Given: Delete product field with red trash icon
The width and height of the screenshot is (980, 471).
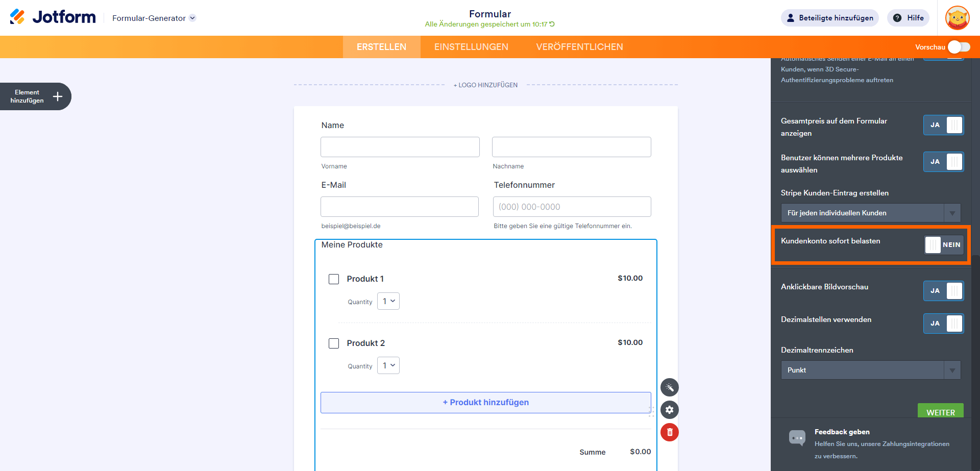Looking at the screenshot, I should [669, 432].
